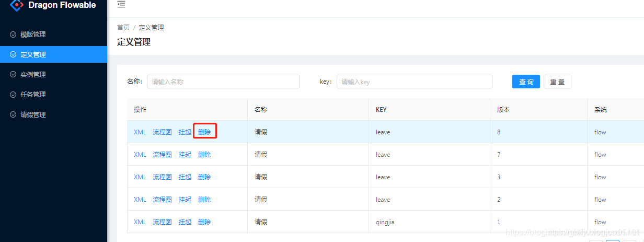Focus the key search input

click(x=415, y=82)
